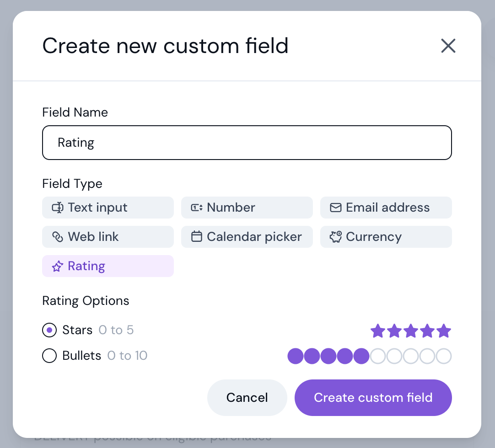Pick the Calendar picker field type
The height and width of the screenshot is (448, 495).
[247, 237]
